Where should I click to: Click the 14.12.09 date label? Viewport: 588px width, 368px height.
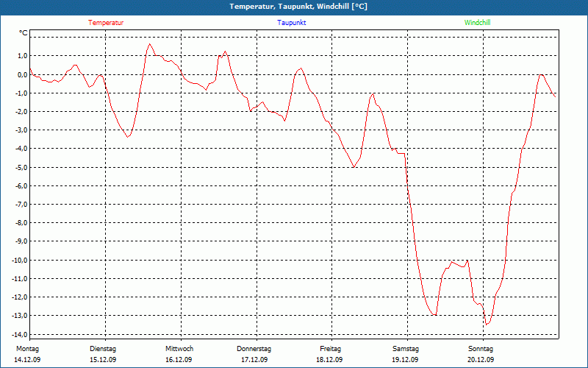tap(27, 360)
